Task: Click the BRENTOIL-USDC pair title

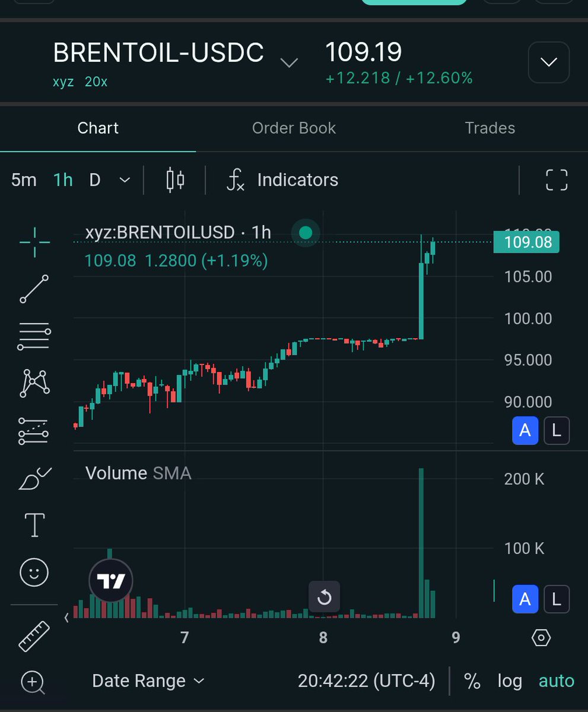Action: pyautogui.click(x=158, y=53)
